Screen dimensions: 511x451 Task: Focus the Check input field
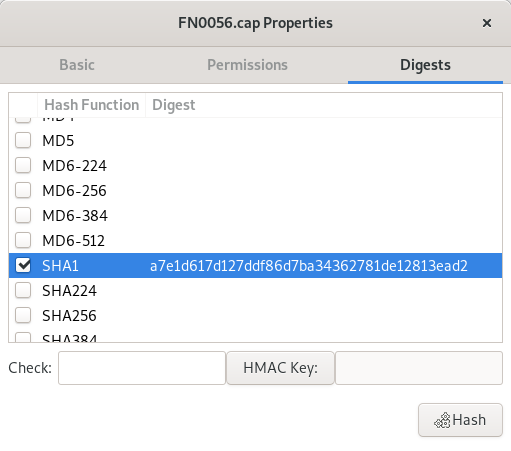pyautogui.click(x=142, y=368)
